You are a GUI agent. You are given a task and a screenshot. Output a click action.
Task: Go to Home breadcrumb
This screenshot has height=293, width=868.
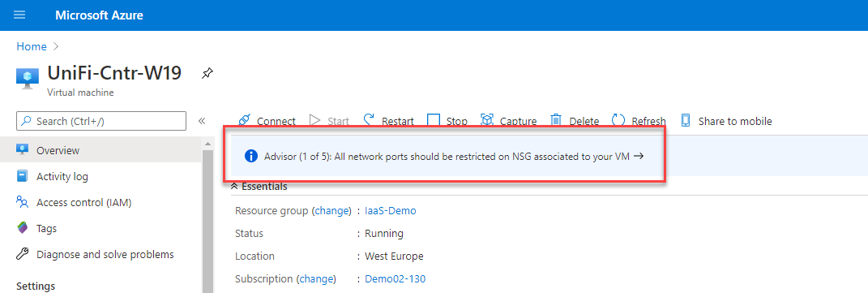[32, 46]
